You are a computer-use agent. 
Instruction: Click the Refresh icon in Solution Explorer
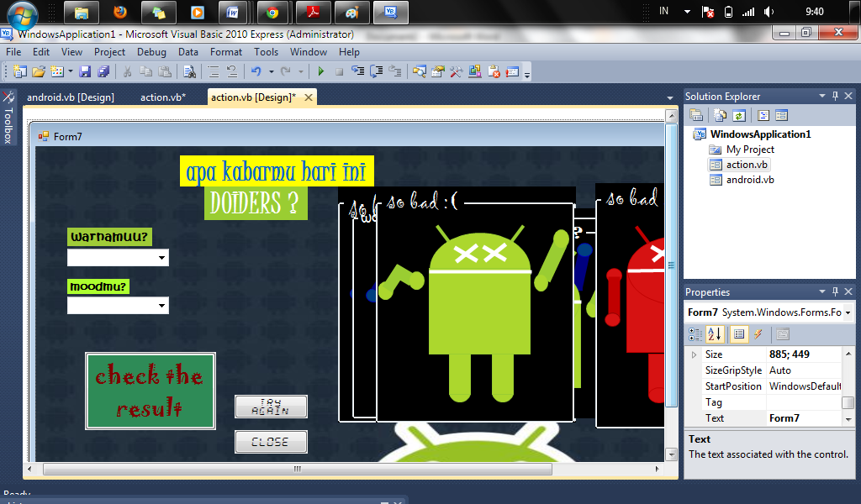point(738,115)
